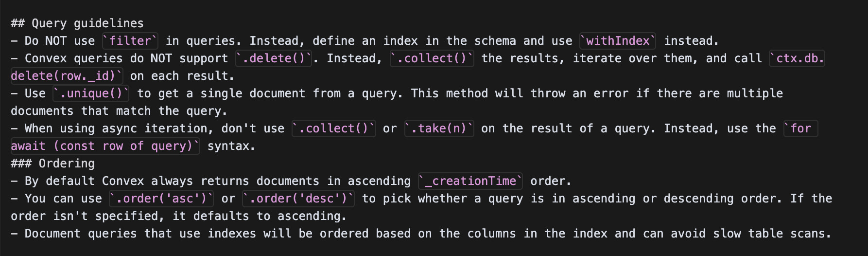Screen dimensions: 868x256
Task: Click the "### Ordering" subheading
Action: pos(53,164)
